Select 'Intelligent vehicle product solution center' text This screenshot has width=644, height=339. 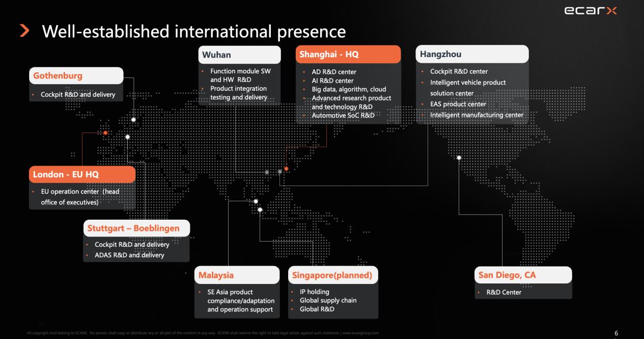[468, 88]
